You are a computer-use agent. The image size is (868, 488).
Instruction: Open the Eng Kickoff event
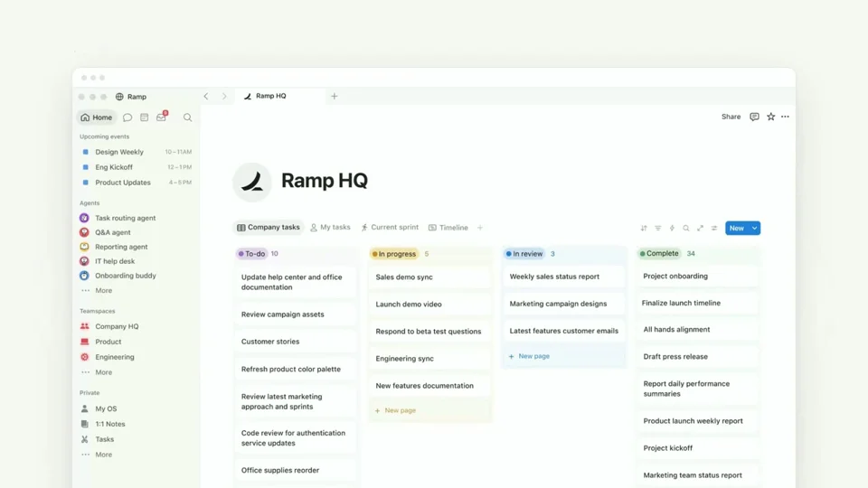(136, 167)
